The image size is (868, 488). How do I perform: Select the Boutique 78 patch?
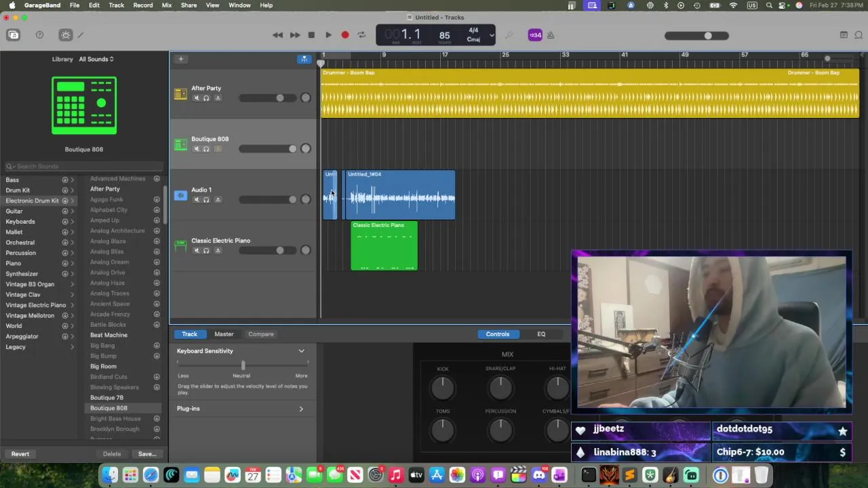pyautogui.click(x=106, y=398)
